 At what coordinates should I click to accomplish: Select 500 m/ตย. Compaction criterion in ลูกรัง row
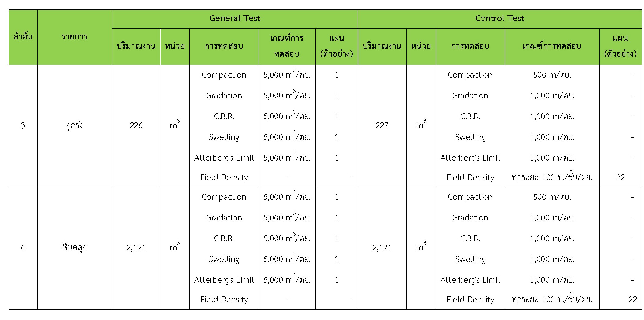coord(552,75)
